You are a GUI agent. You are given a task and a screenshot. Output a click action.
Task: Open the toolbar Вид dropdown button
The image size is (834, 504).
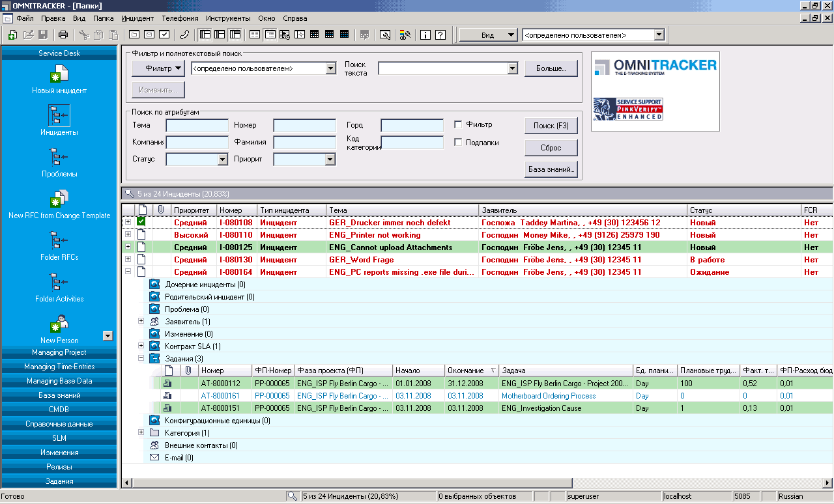pyautogui.click(x=488, y=35)
